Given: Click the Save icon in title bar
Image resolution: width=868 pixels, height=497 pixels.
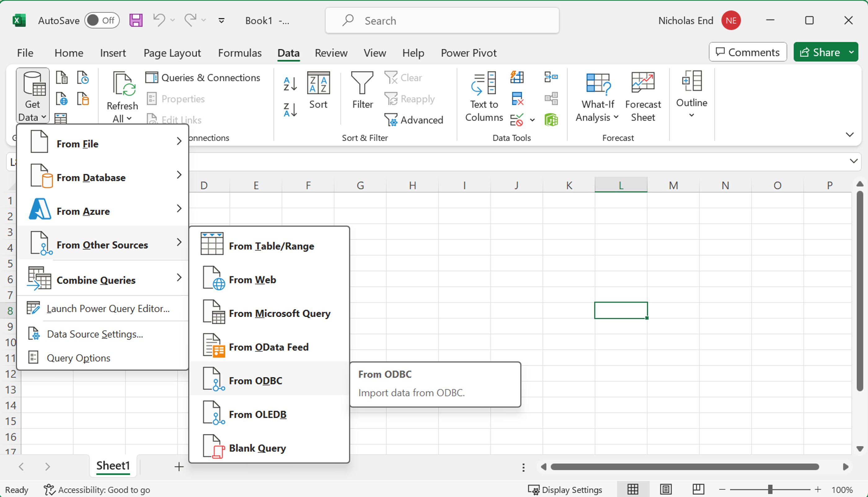Looking at the screenshot, I should pyautogui.click(x=135, y=20).
